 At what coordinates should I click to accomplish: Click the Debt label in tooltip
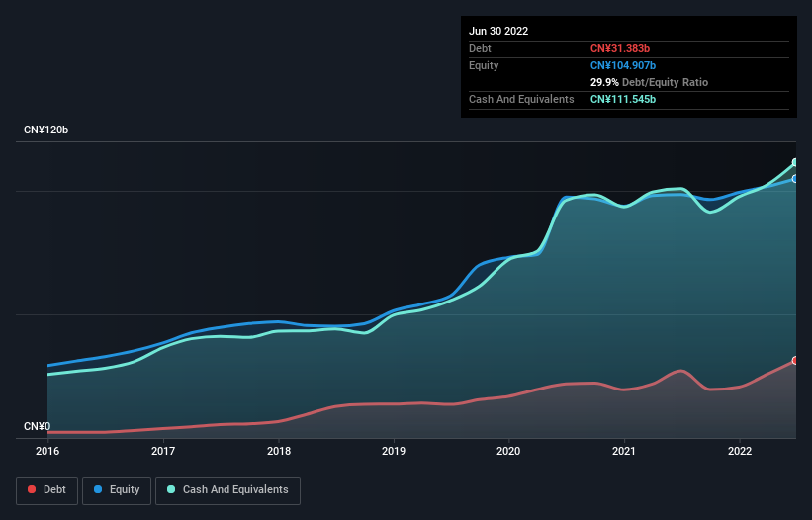[480, 48]
